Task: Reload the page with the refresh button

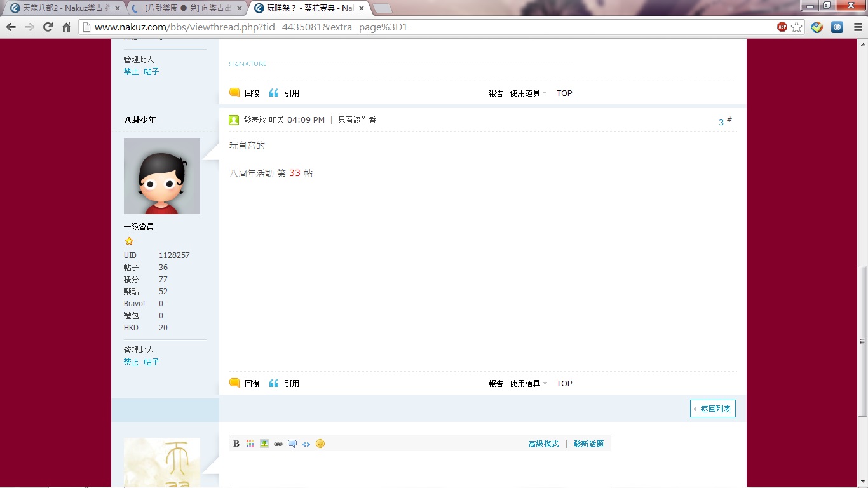Action: tap(48, 27)
